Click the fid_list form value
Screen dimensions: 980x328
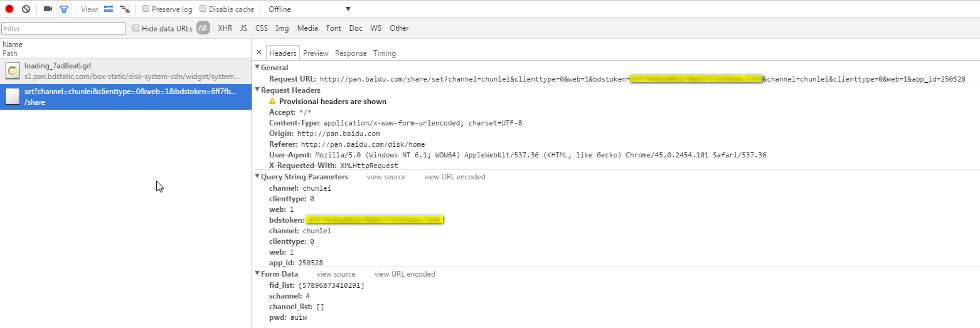[x=331, y=285]
